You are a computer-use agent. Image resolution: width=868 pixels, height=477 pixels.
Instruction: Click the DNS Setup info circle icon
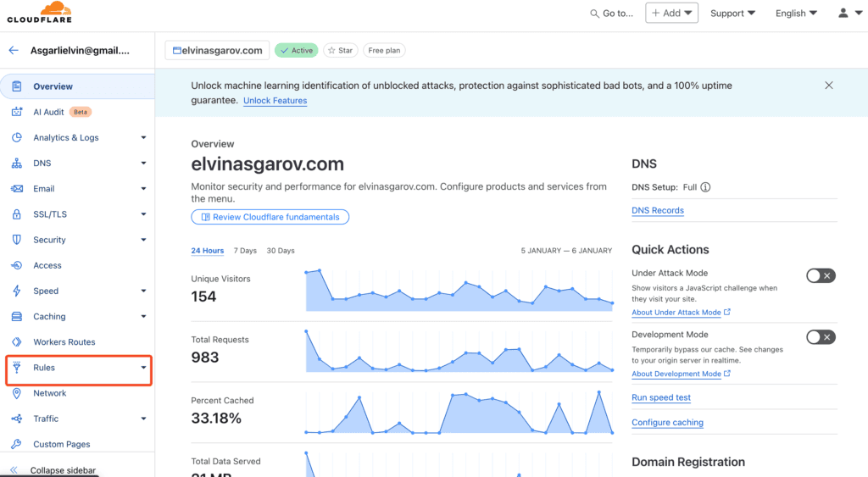coord(705,187)
